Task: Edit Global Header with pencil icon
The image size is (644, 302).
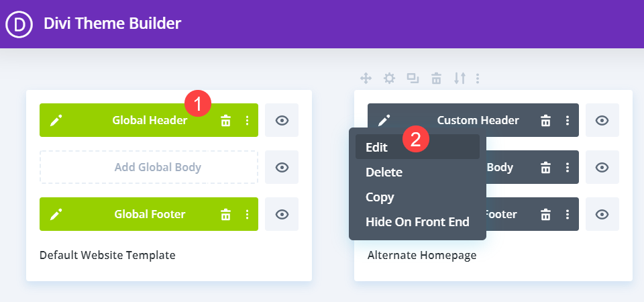Action: 56,120
